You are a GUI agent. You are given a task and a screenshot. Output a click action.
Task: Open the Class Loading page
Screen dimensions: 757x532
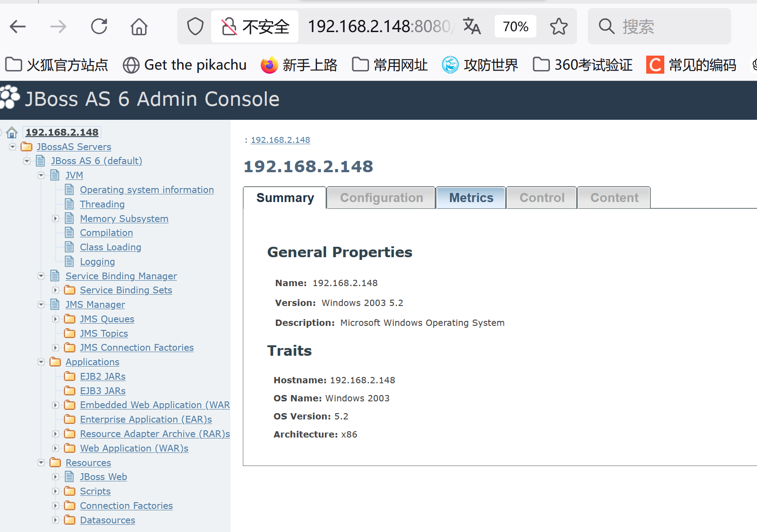pyautogui.click(x=110, y=247)
